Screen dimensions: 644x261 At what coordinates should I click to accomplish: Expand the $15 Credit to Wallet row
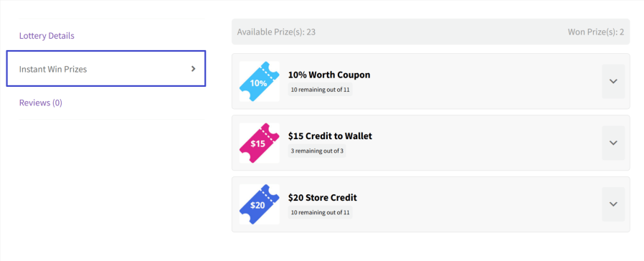613,143
